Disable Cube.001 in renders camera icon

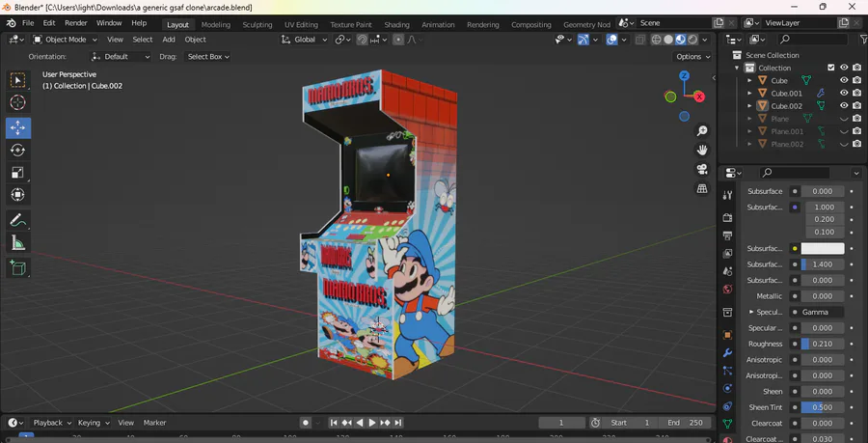[857, 93]
